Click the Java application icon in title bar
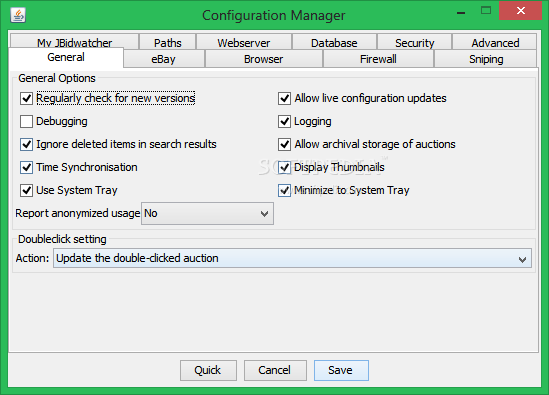The image size is (549, 395). coord(18,15)
